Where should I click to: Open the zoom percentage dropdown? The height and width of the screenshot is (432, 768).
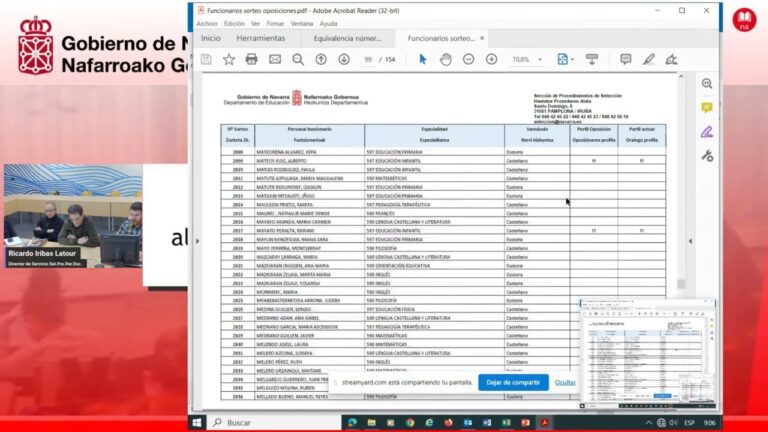point(540,60)
